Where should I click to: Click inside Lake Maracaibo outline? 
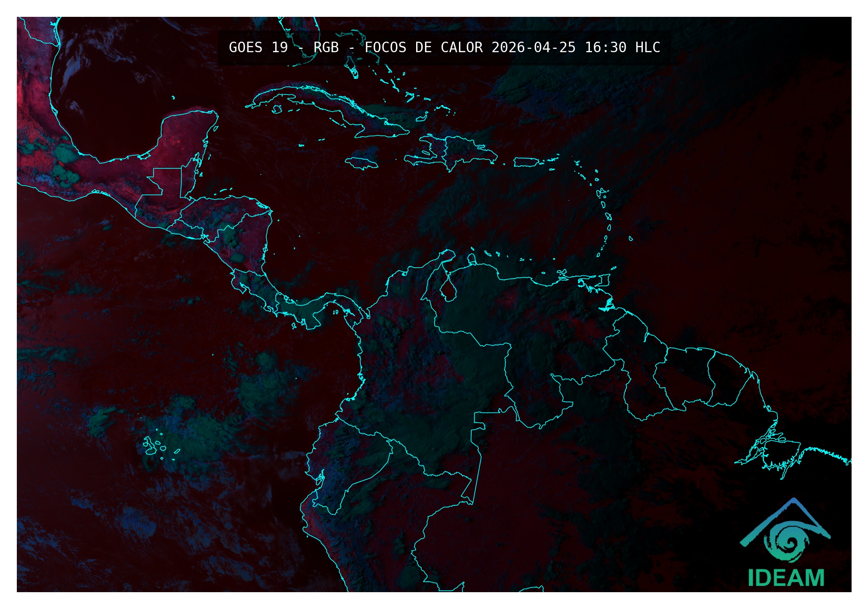pos(448,290)
